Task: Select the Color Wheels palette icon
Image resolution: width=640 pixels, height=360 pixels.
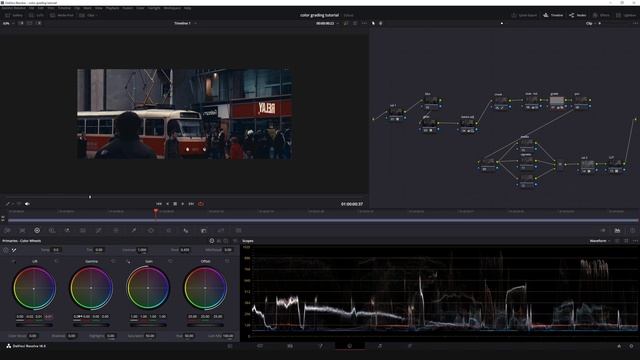Action: pyautogui.click(x=37, y=231)
